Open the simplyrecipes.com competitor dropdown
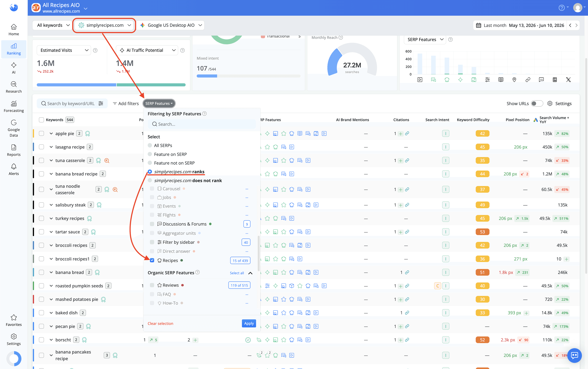Image resolution: width=588 pixels, height=369 pixels. tap(104, 25)
